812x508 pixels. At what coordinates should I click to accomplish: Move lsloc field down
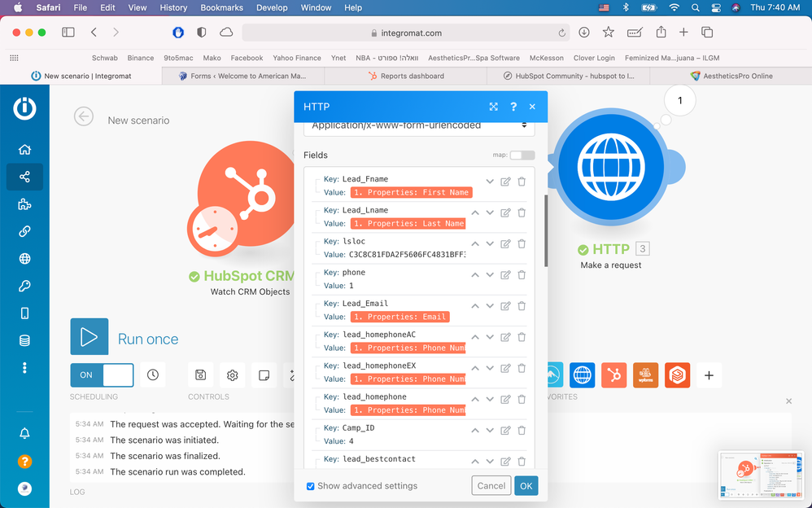click(x=489, y=243)
